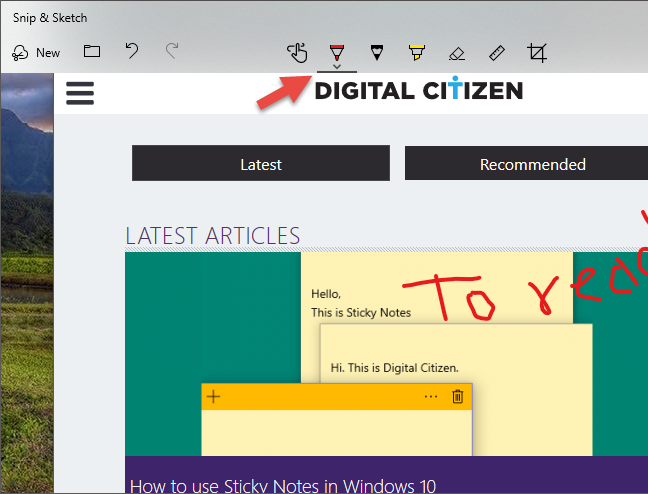
Task: Click the Snip & Sketch window title
Action: (x=50, y=18)
